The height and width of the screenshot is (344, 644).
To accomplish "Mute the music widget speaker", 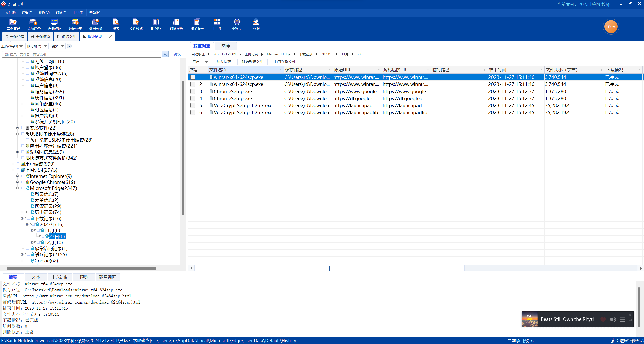I will coord(613,319).
